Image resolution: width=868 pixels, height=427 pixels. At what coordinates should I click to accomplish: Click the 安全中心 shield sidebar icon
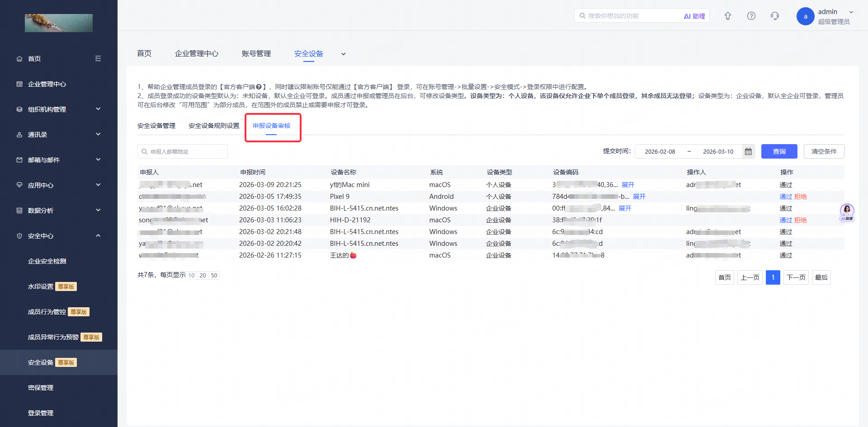[x=19, y=236]
